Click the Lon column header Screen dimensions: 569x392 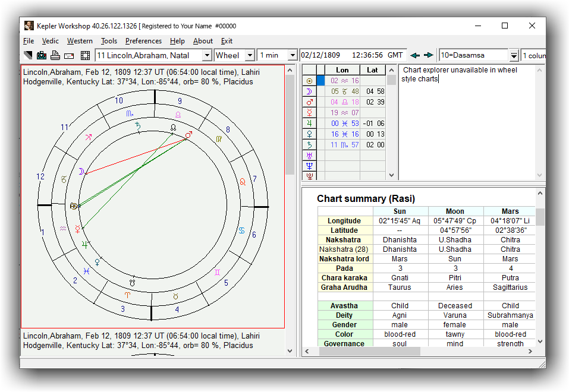click(x=342, y=70)
